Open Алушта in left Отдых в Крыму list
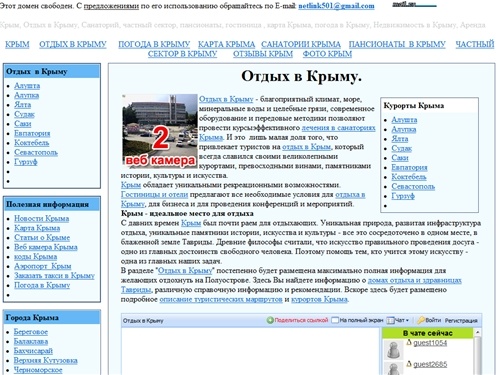 pyautogui.click(x=27, y=86)
